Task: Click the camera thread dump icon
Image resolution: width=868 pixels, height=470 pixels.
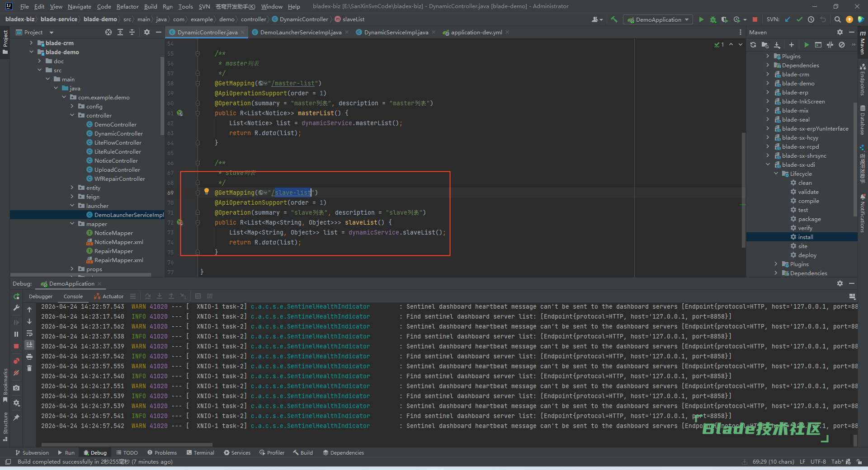Action: coord(16,388)
